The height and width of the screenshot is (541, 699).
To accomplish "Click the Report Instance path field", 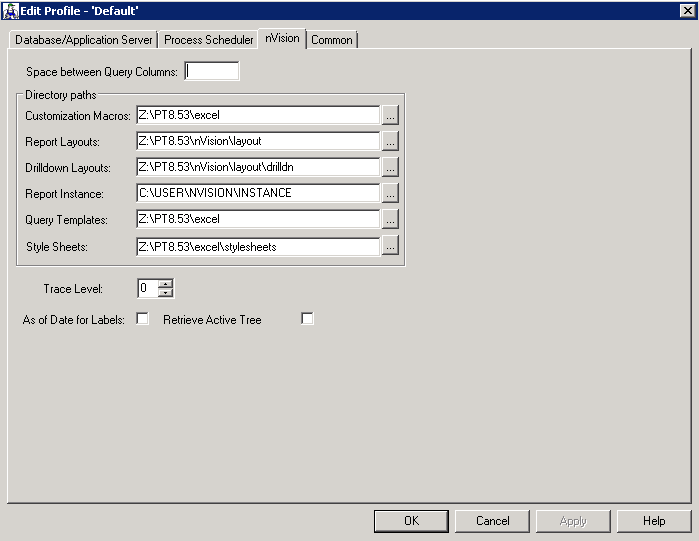I will point(258,193).
